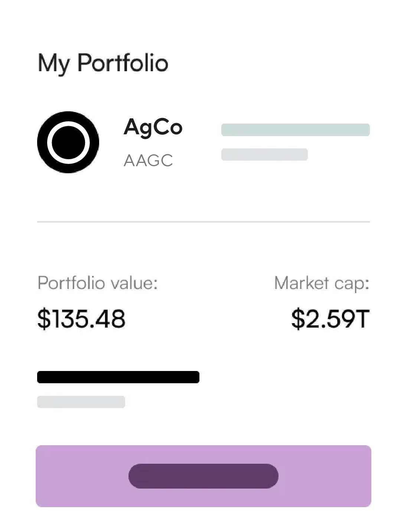Screen dimensions: 407x532
Task: Select the Portfolio value label
Action: 98,283
